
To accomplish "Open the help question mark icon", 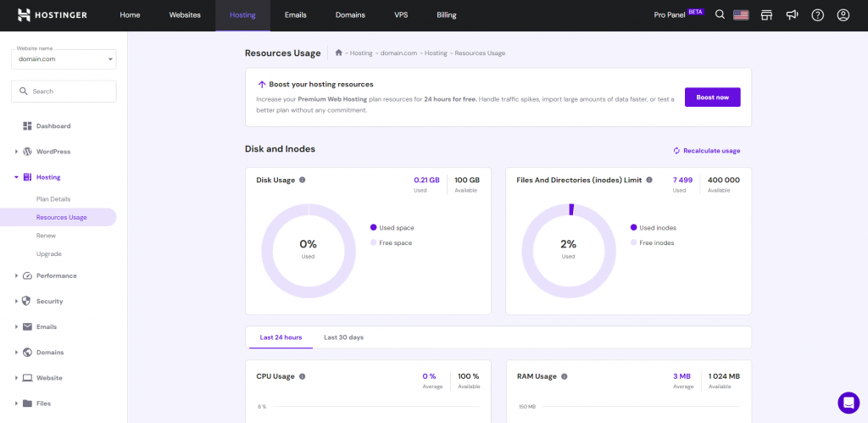I will coord(818,15).
